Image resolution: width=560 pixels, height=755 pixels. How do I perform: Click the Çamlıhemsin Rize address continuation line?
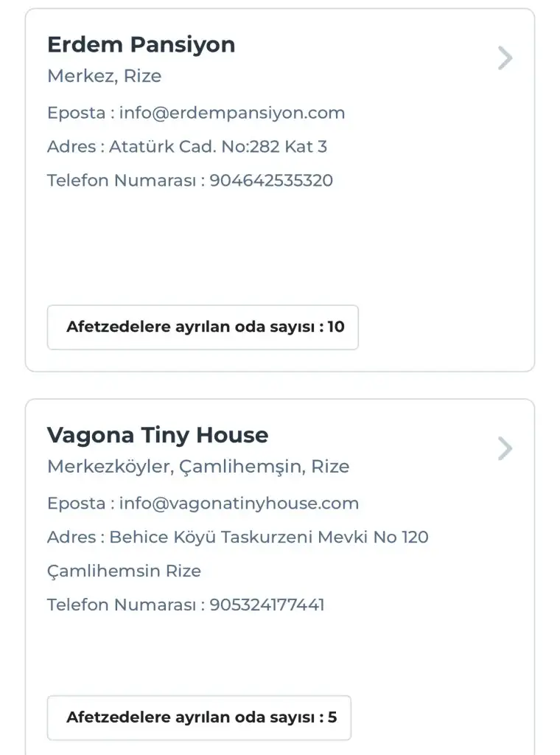point(124,571)
